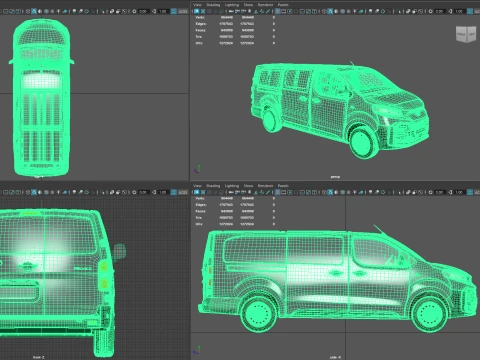The height and width of the screenshot is (360, 480).
Task: Enable Textured display in front panel
Action: click(52, 192)
